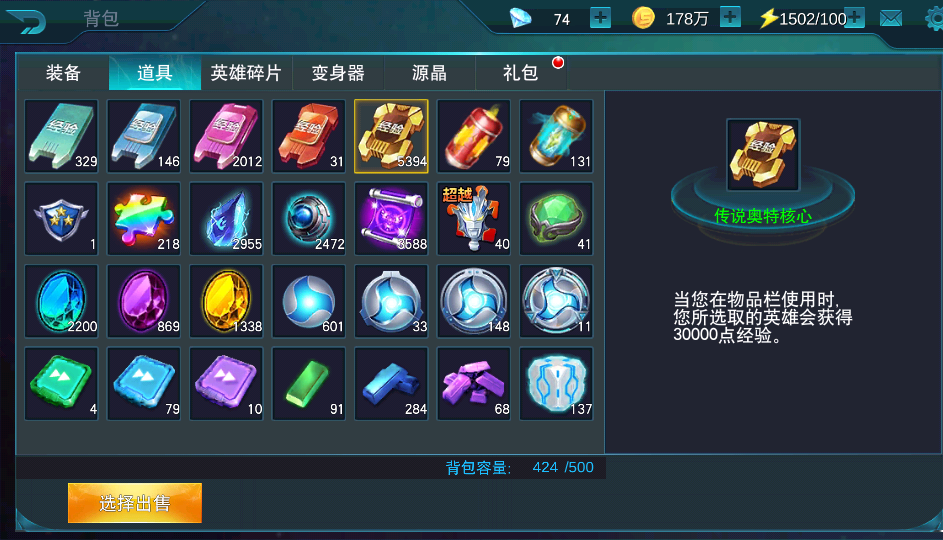Add diamonds with the plus button
Screen dimensions: 943x540
click(x=600, y=17)
